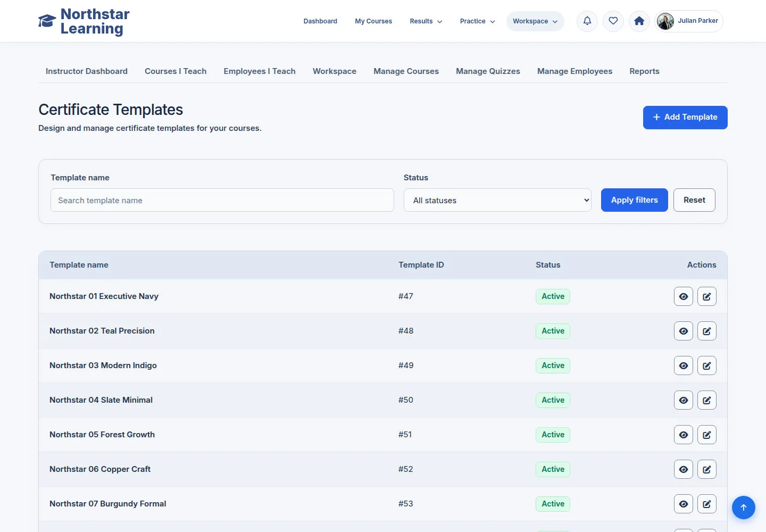This screenshot has width=766, height=532.
Task: Click template ID #47
Action: [406, 296]
